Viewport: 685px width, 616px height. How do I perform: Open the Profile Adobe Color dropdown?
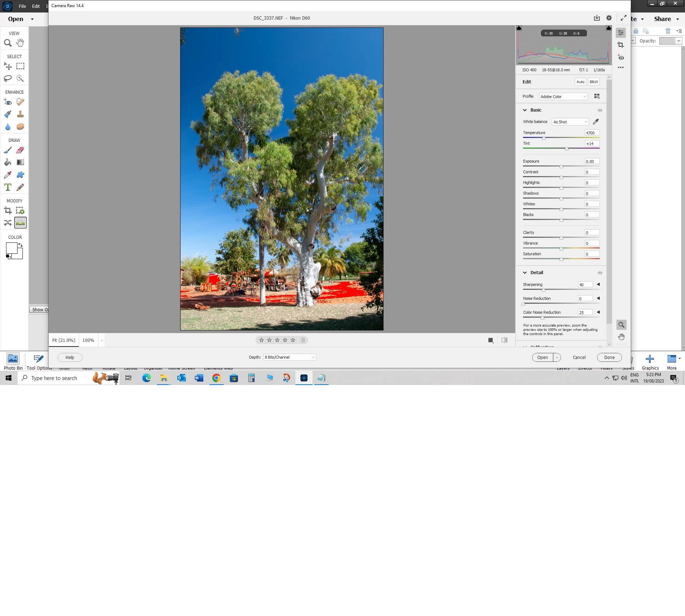[x=563, y=97]
